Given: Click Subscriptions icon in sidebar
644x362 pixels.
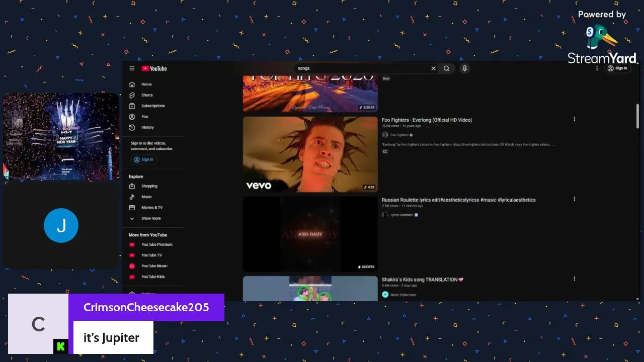Looking at the screenshot, I should click(132, 106).
